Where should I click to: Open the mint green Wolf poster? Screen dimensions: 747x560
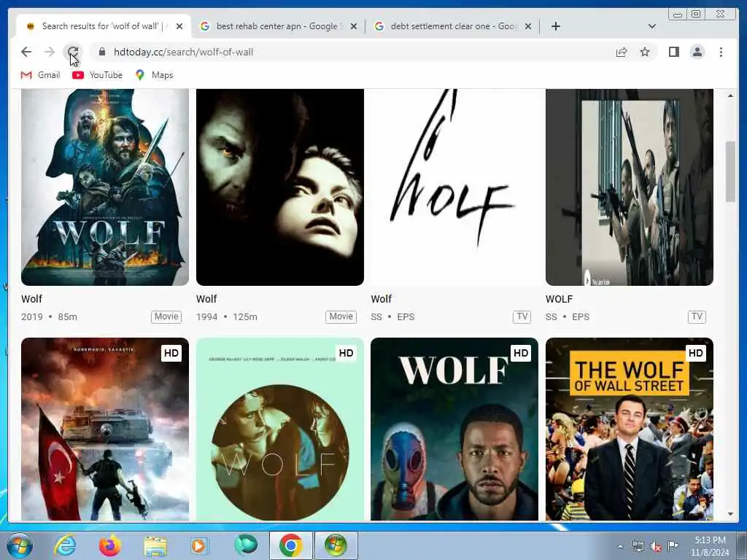279,429
